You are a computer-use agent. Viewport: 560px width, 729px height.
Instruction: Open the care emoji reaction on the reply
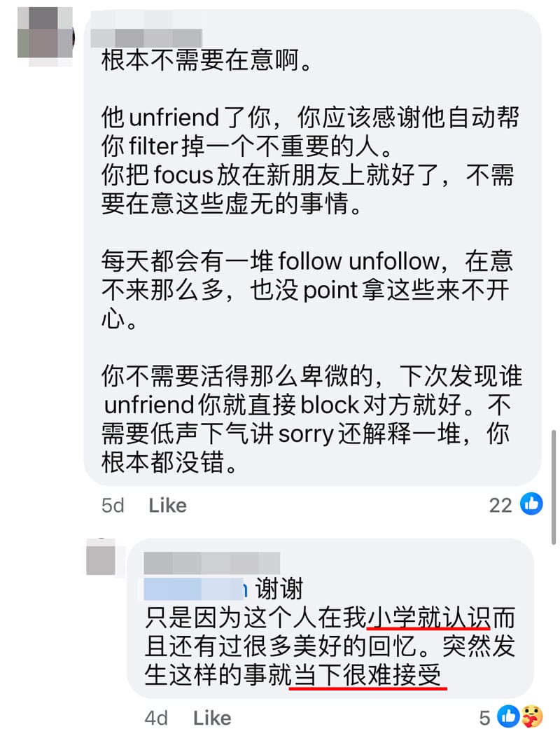[x=532, y=716]
